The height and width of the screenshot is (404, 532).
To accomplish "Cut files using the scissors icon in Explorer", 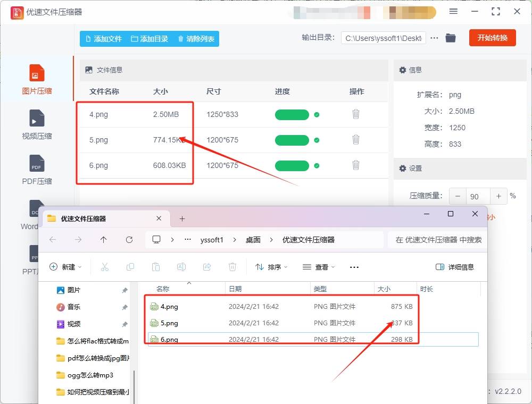I will (x=104, y=267).
